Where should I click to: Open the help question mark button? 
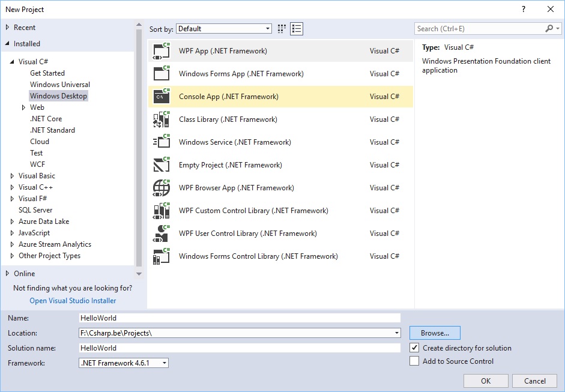[524, 10]
